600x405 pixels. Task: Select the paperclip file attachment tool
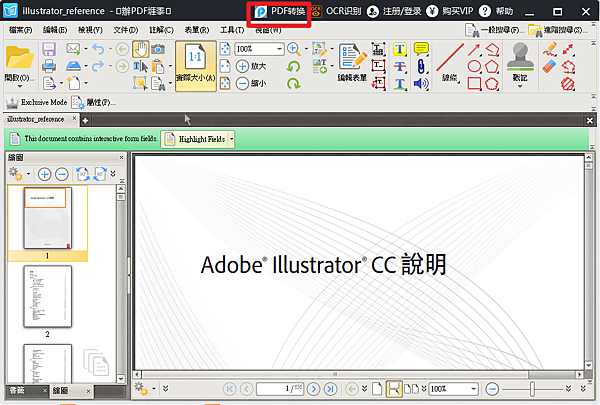pos(421,66)
